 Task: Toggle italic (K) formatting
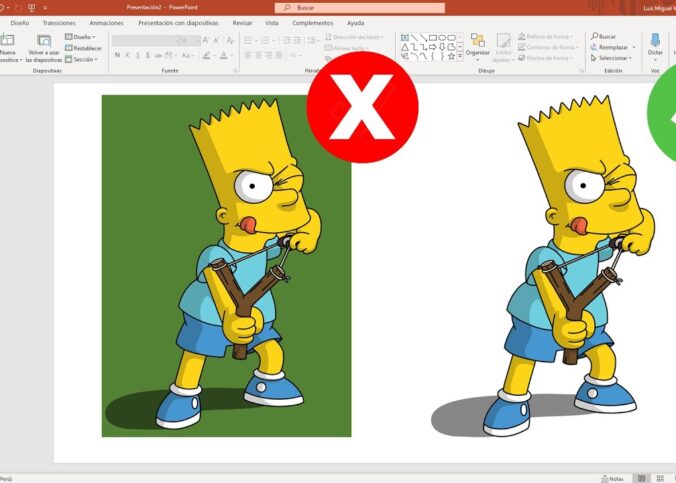(x=128, y=55)
